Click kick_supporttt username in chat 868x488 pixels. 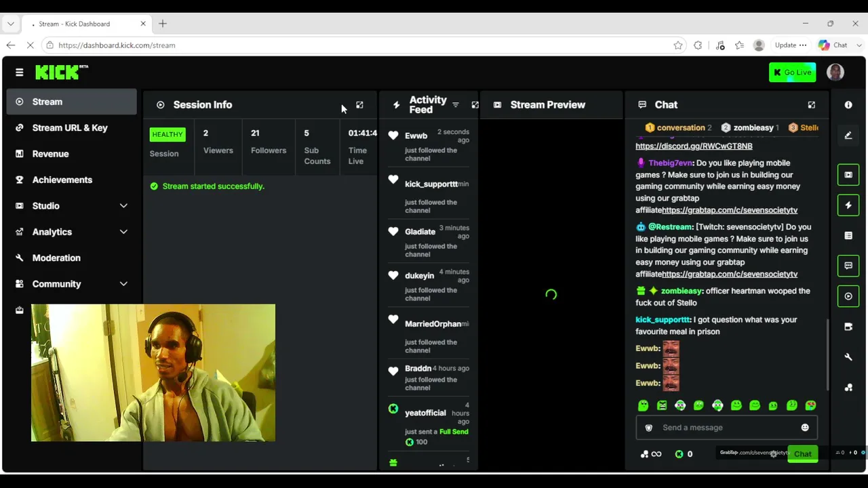tap(663, 320)
